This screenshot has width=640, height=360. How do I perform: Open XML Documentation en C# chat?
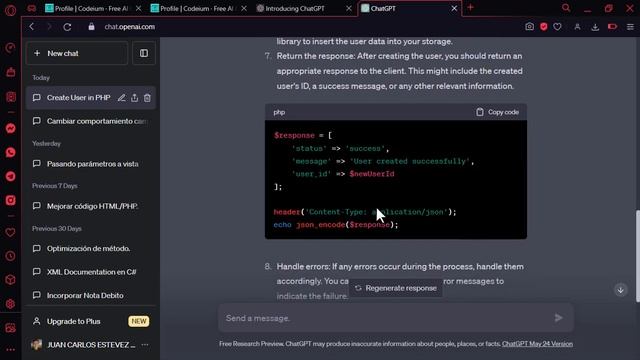click(91, 272)
